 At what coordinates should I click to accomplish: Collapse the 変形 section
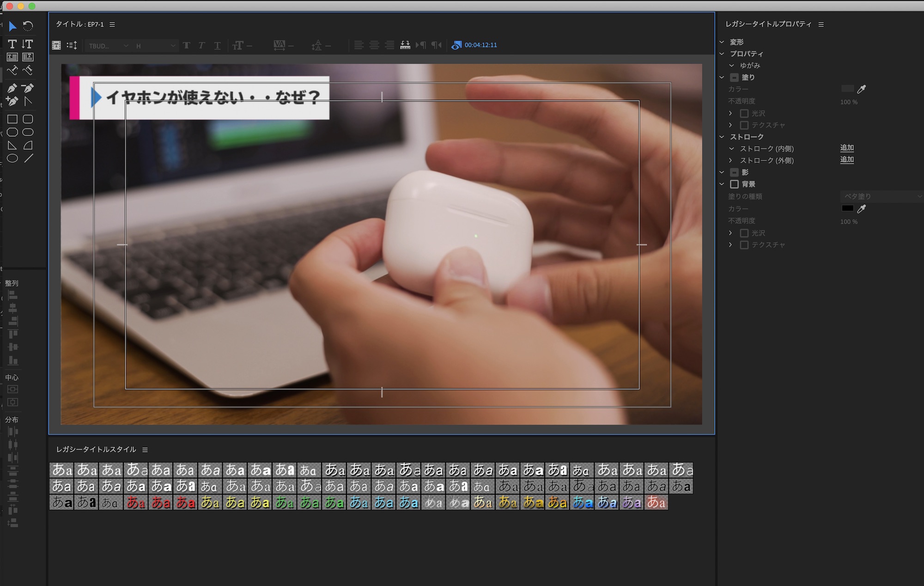coord(722,42)
